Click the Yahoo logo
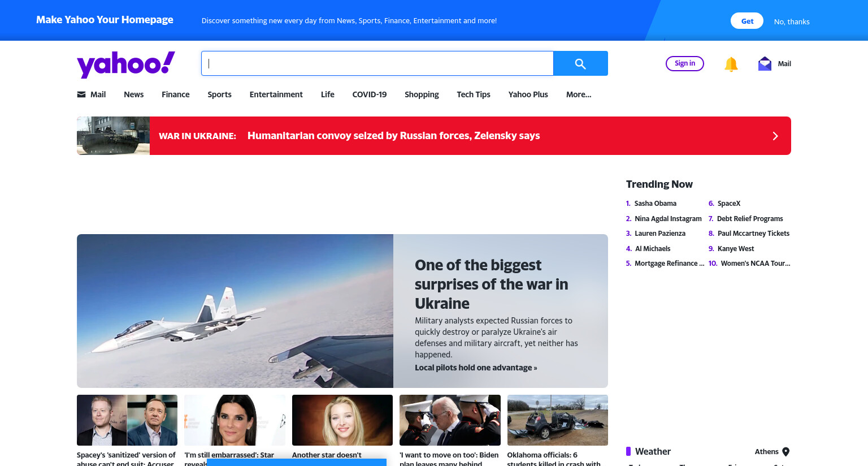Screen dimensions: 868x466 point(126,64)
